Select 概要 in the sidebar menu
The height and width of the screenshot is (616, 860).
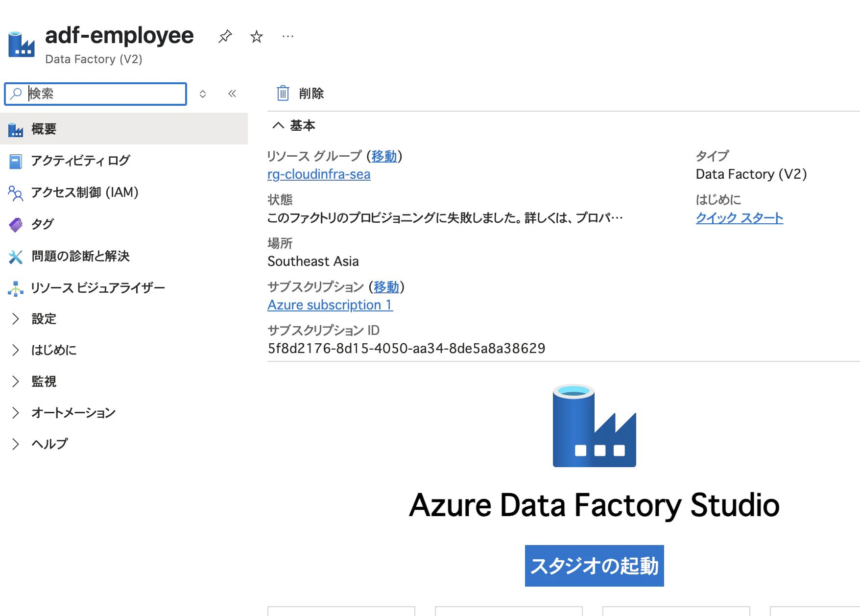(44, 129)
